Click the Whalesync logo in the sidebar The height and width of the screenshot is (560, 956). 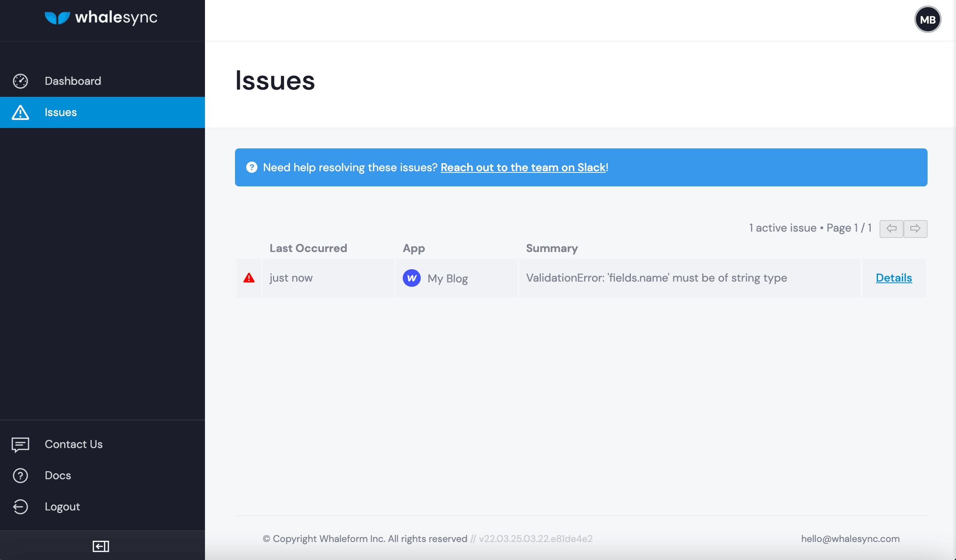pyautogui.click(x=100, y=18)
